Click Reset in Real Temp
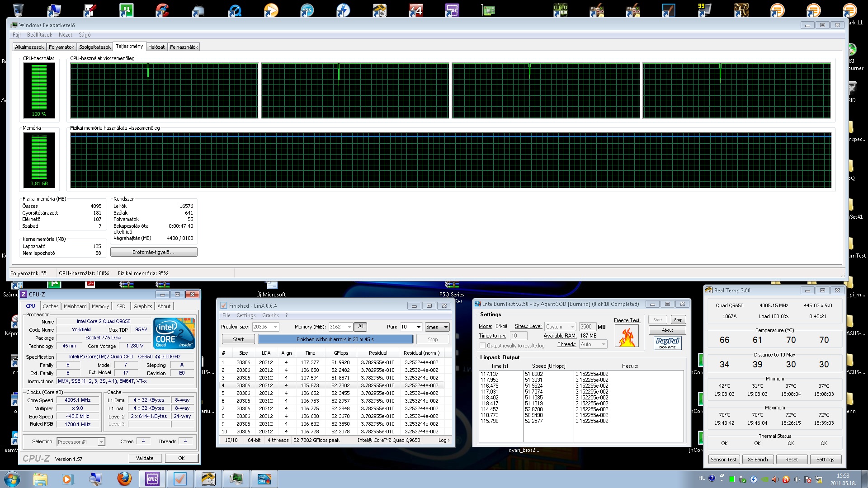The height and width of the screenshot is (488, 868). coord(792,460)
